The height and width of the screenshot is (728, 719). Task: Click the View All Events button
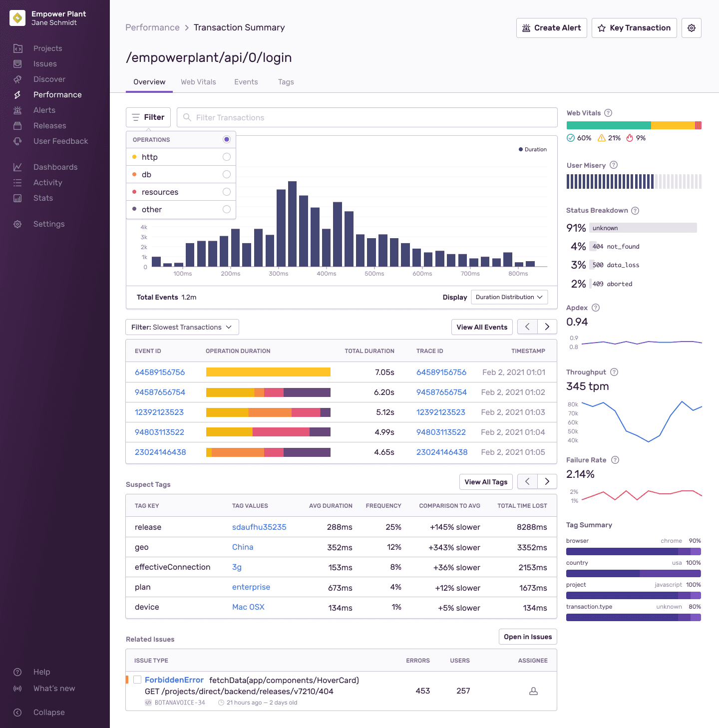pos(481,327)
